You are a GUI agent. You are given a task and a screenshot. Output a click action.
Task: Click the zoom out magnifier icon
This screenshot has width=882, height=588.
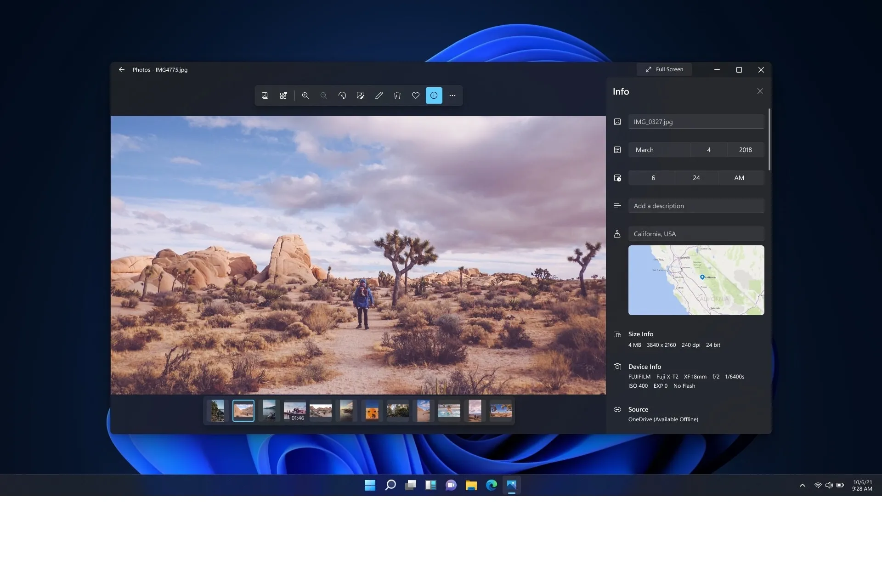tap(323, 96)
